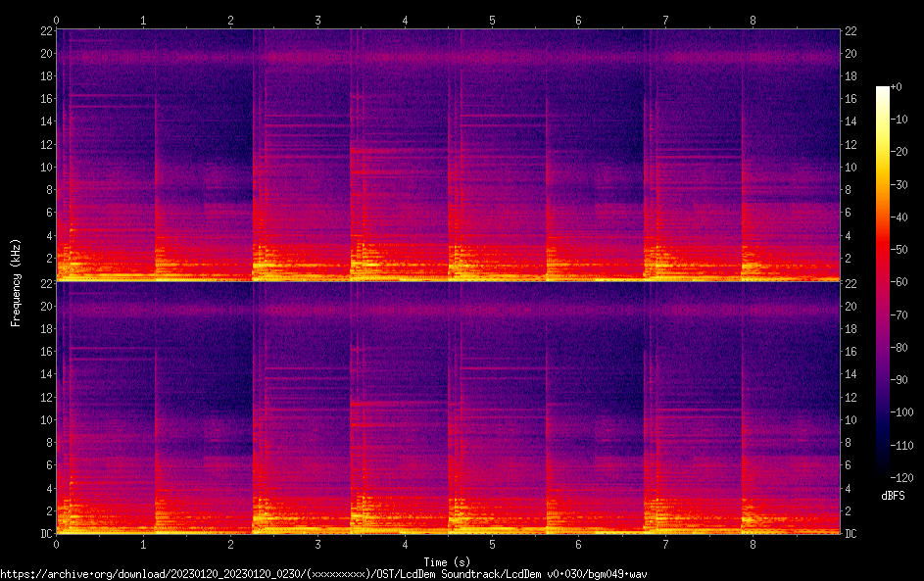Click the 8 second tick on bottom time axis

click(753, 543)
